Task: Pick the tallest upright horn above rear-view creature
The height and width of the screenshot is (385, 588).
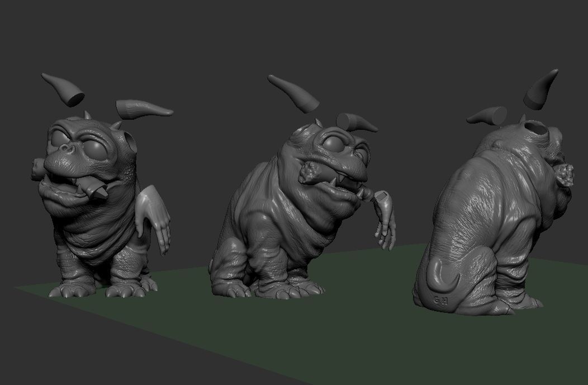Action: (x=540, y=89)
